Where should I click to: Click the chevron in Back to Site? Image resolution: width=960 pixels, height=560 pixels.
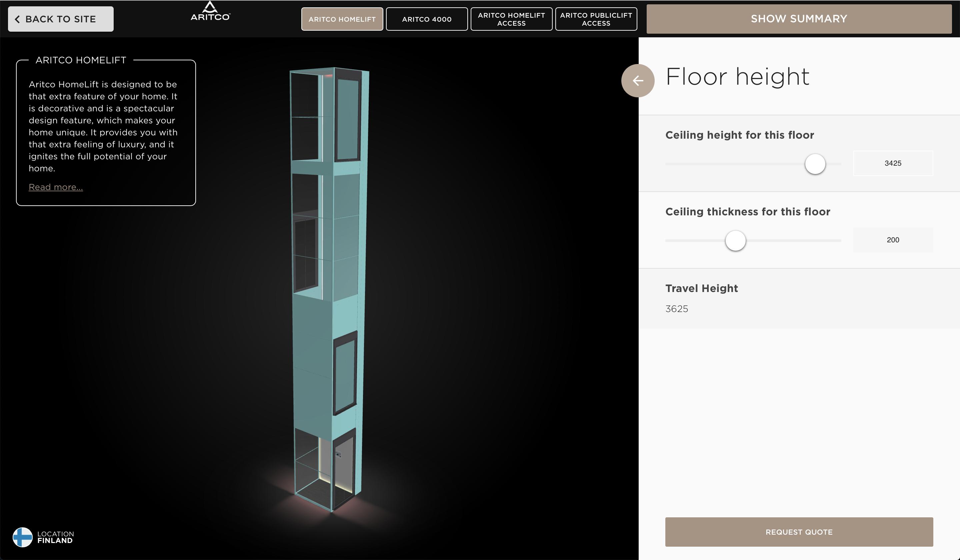point(17,19)
